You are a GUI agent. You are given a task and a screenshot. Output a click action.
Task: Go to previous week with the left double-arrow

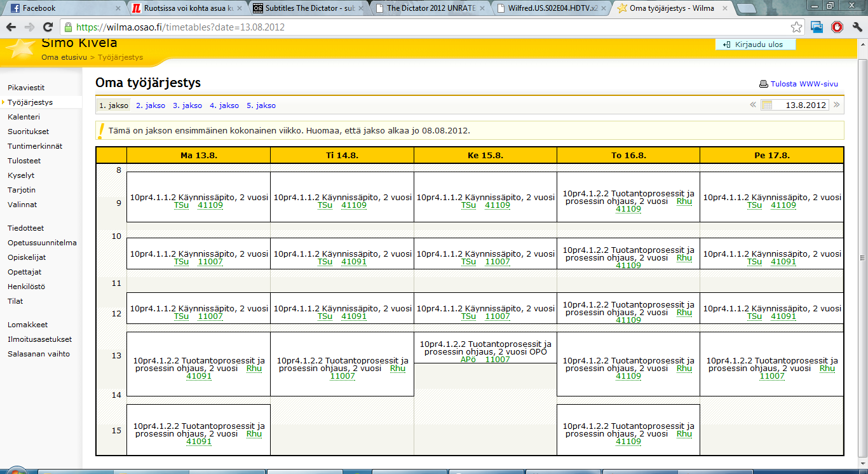coord(753,105)
